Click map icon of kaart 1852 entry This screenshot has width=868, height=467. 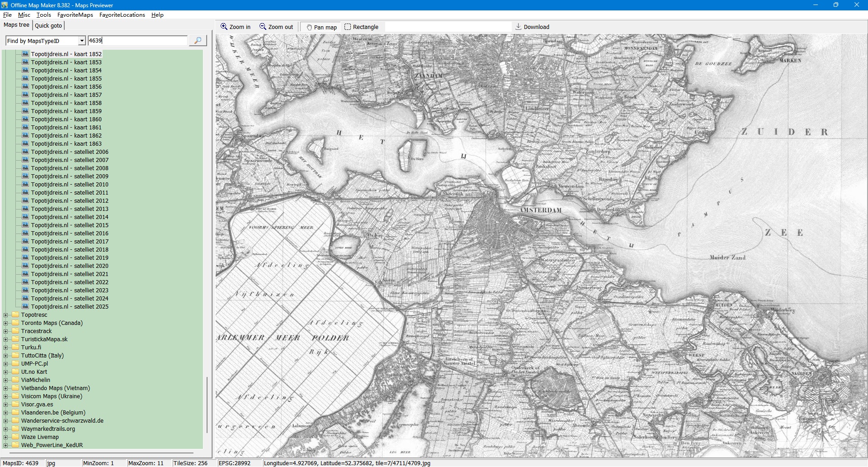pyautogui.click(x=25, y=54)
